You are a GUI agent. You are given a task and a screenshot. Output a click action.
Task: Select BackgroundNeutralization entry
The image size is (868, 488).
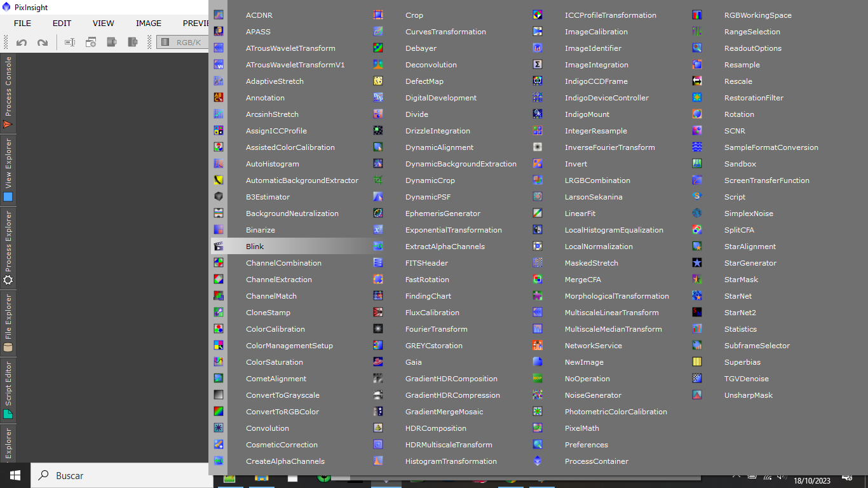pos(292,213)
